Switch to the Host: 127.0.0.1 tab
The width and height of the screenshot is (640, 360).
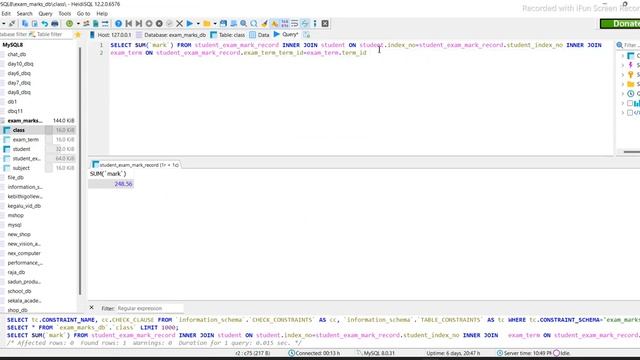(x=110, y=35)
